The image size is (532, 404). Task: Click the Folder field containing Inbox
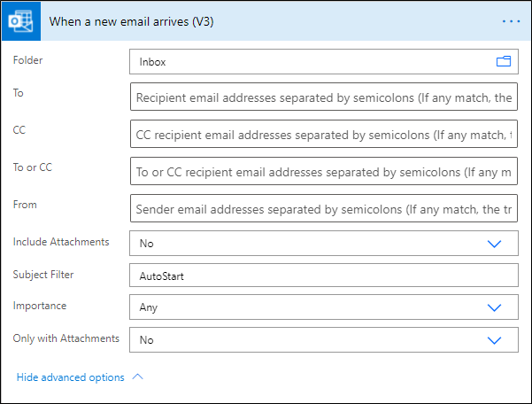tap(310, 62)
